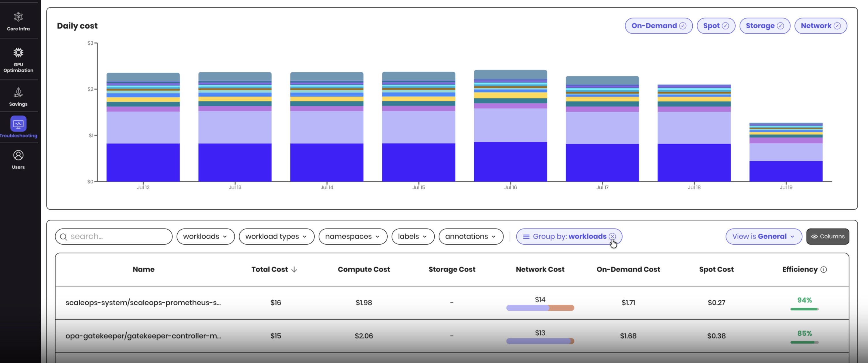
Task: Click the 94% efficiency bar
Action: coord(804,309)
